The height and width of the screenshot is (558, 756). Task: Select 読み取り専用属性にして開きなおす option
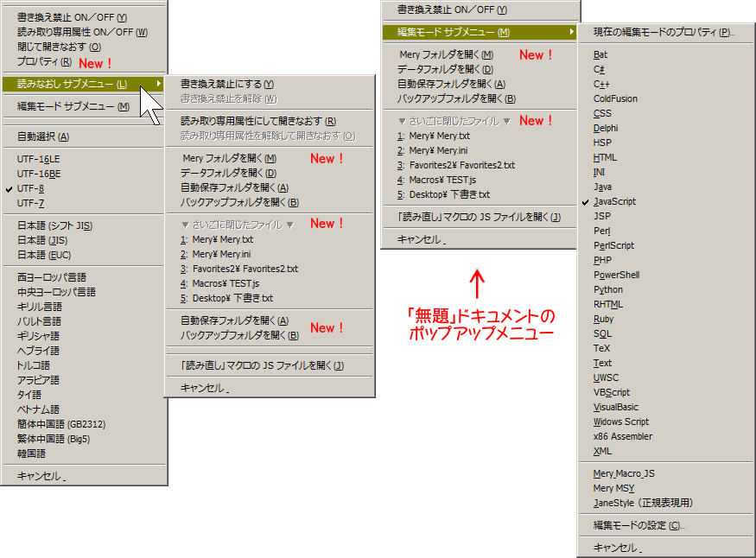(x=257, y=121)
